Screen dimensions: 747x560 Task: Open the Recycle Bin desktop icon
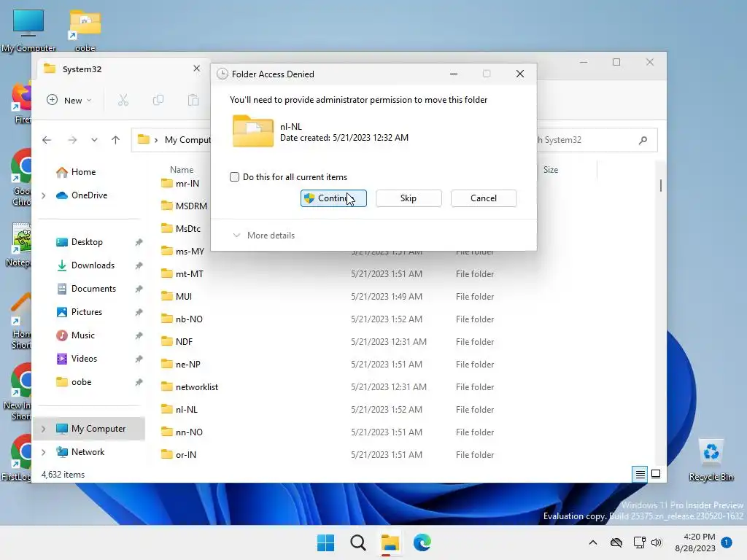coord(711,459)
